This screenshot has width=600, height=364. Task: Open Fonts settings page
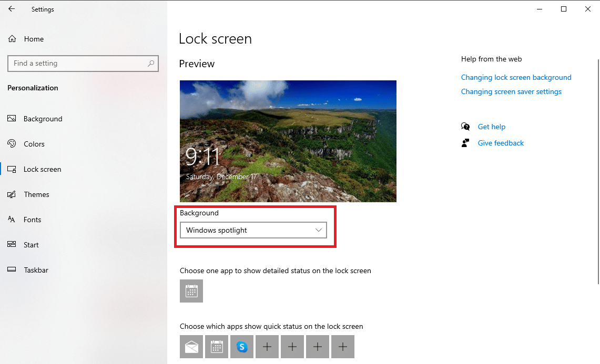24,220
